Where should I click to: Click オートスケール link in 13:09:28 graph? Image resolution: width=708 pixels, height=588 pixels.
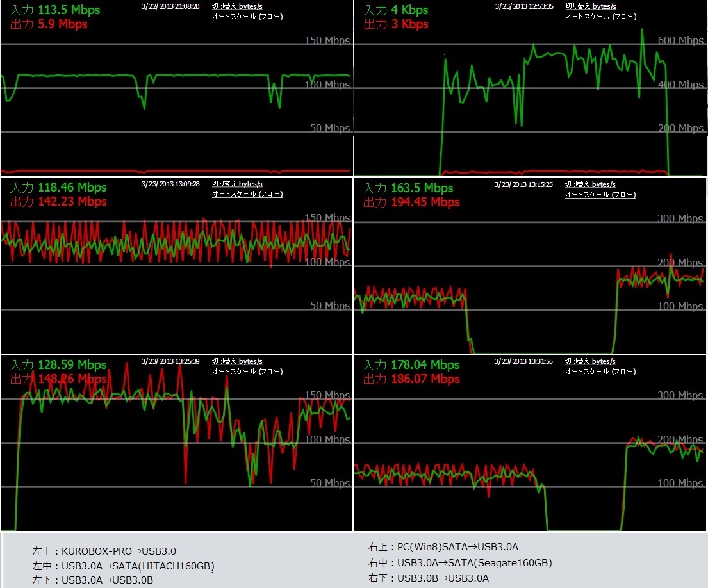click(247, 194)
